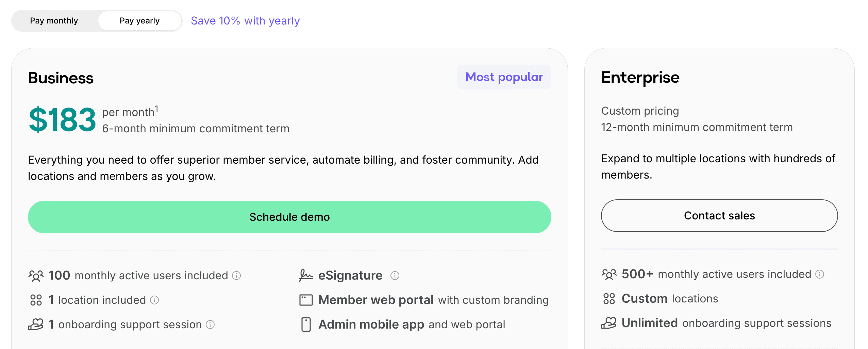Click the info icon next to eSignature
Screen dimensions: 868x349
click(x=395, y=276)
